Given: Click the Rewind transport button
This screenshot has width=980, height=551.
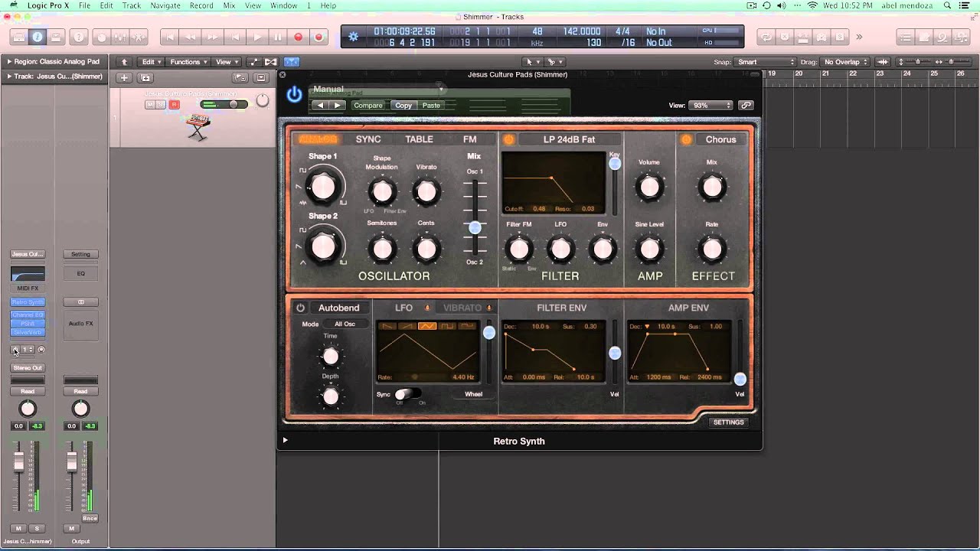Looking at the screenshot, I should (191, 37).
